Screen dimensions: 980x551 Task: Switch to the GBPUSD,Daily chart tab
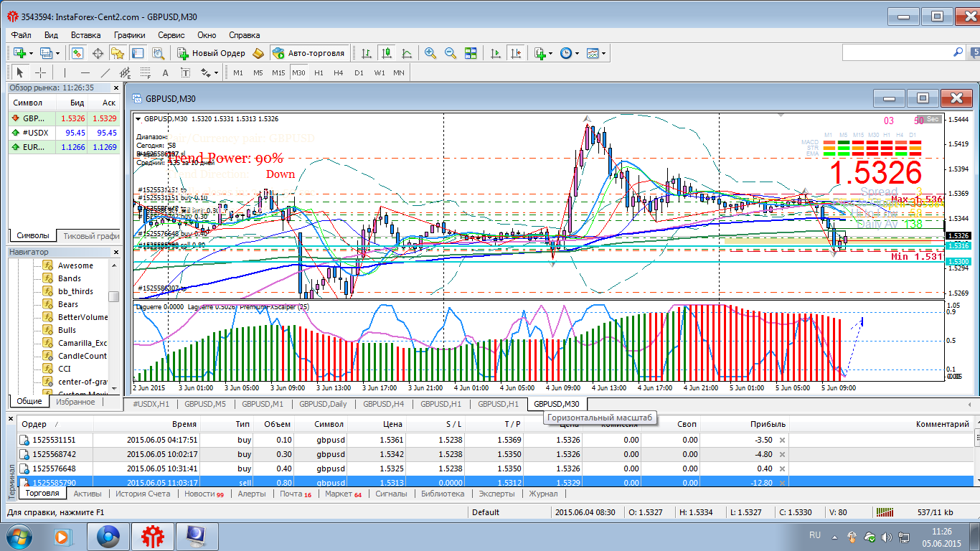point(323,404)
